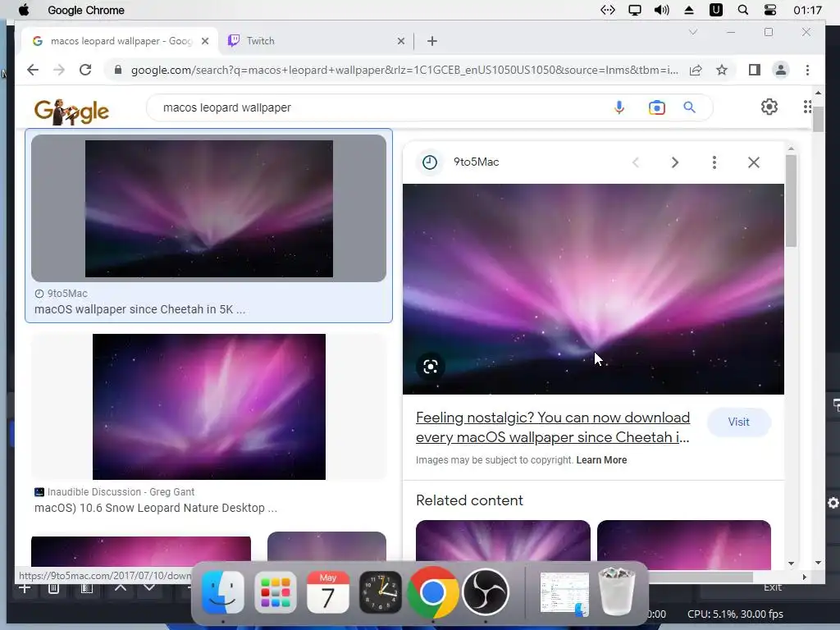Open Chrome profile avatar
This screenshot has width=840, height=630.
781,70
